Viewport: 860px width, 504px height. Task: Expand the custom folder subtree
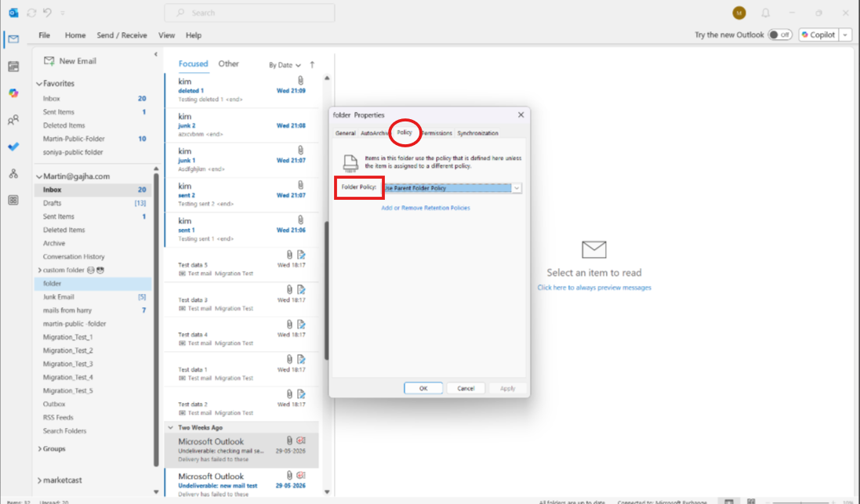pos(39,270)
